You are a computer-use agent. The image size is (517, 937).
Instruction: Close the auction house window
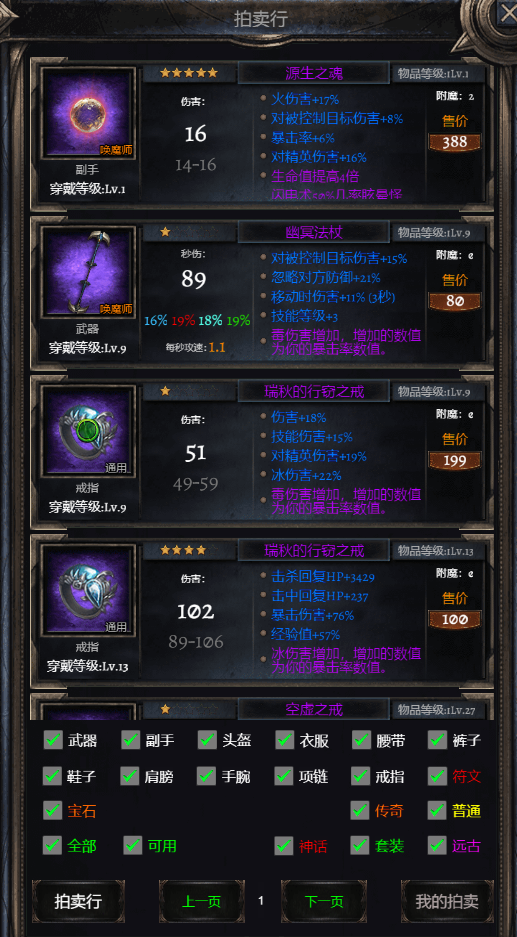click(507, 13)
